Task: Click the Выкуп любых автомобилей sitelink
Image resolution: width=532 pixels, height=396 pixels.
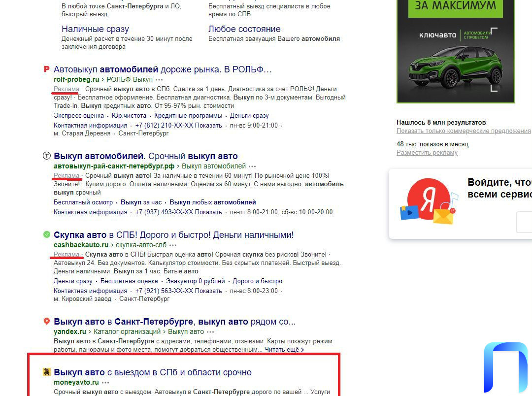Action: click(213, 202)
